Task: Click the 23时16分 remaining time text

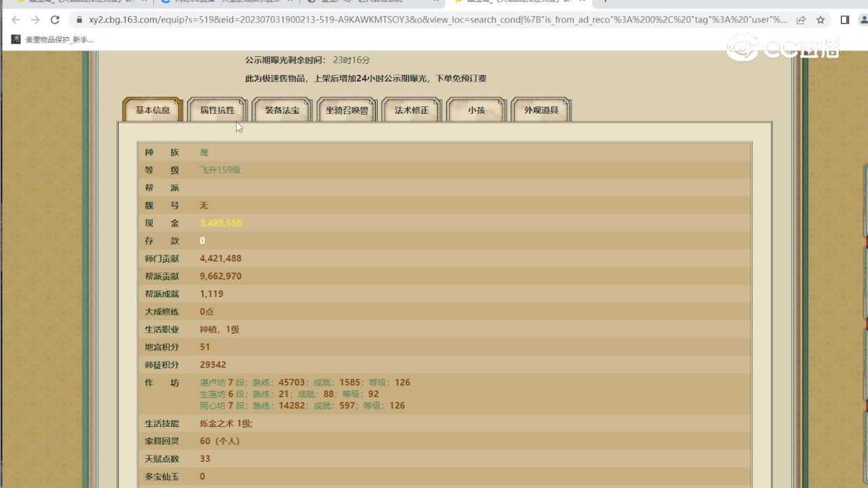Action: pyautogui.click(x=351, y=60)
